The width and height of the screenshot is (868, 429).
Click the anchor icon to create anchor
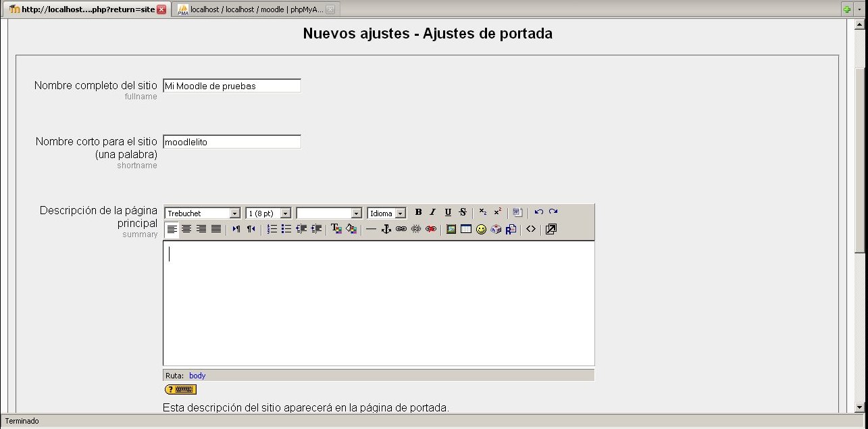(386, 229)
